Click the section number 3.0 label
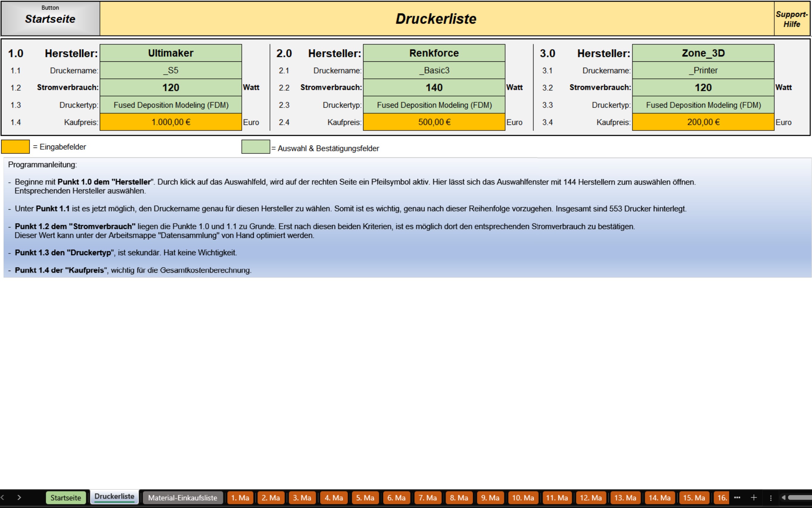 tap(547, 53)
